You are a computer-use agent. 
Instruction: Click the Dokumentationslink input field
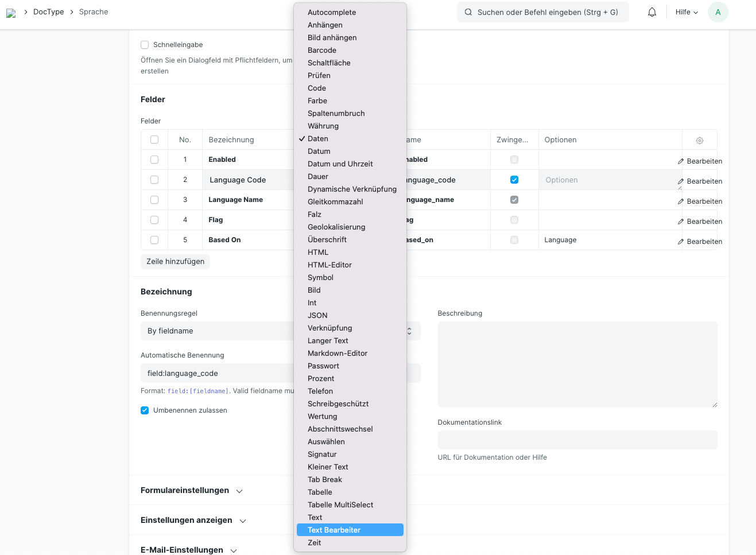(577, 440)
